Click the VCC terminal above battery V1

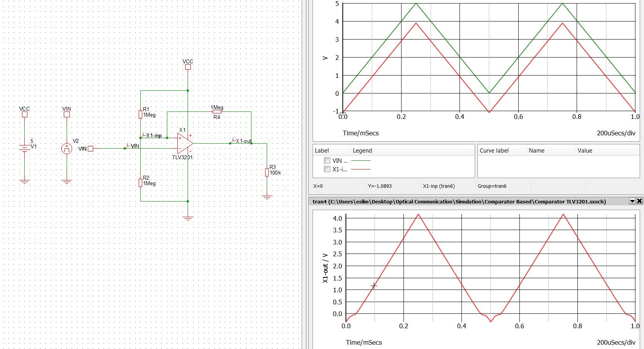click(25, 114)
